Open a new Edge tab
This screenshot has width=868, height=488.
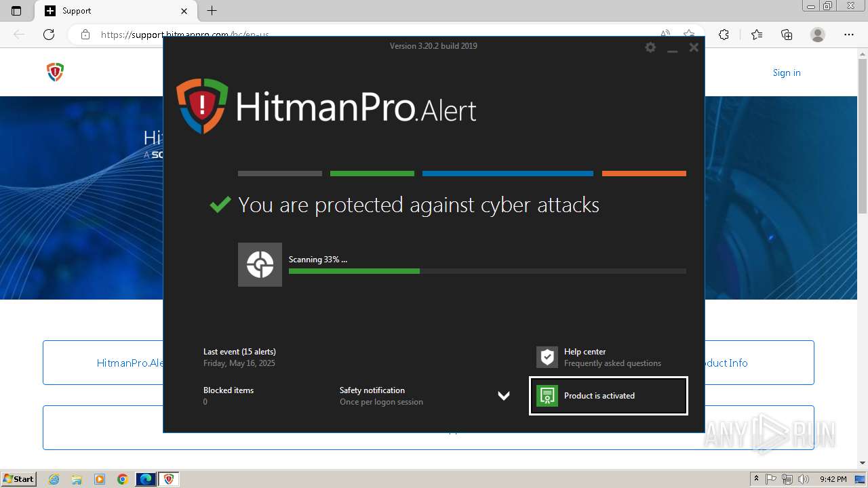(212, 11)
